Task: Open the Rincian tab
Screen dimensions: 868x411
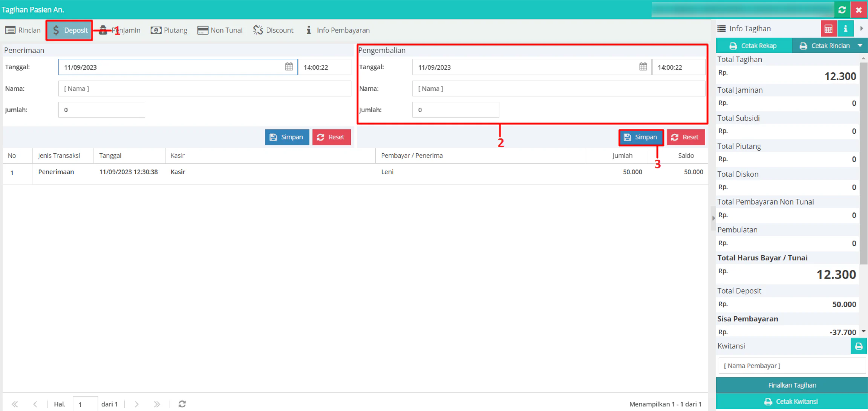Action: (23, 30)
